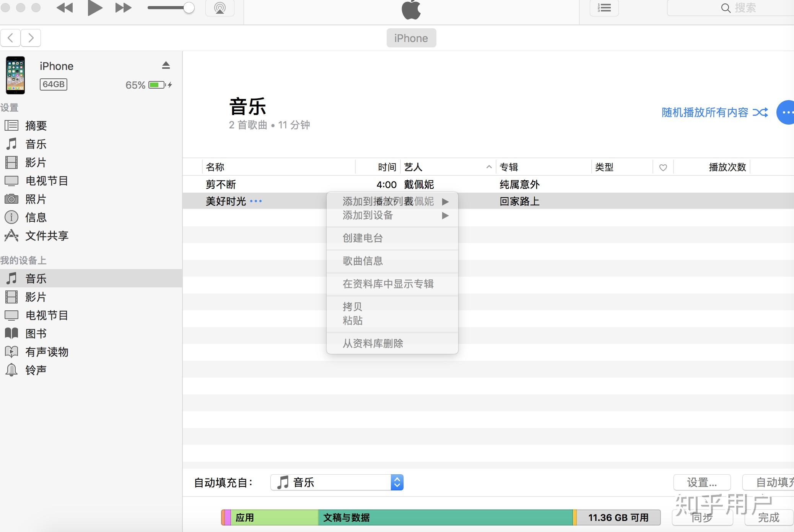Select the song 剪不断
Image resolution: width=794 pixels, height=532 pixels.
(x=221, y=184)
